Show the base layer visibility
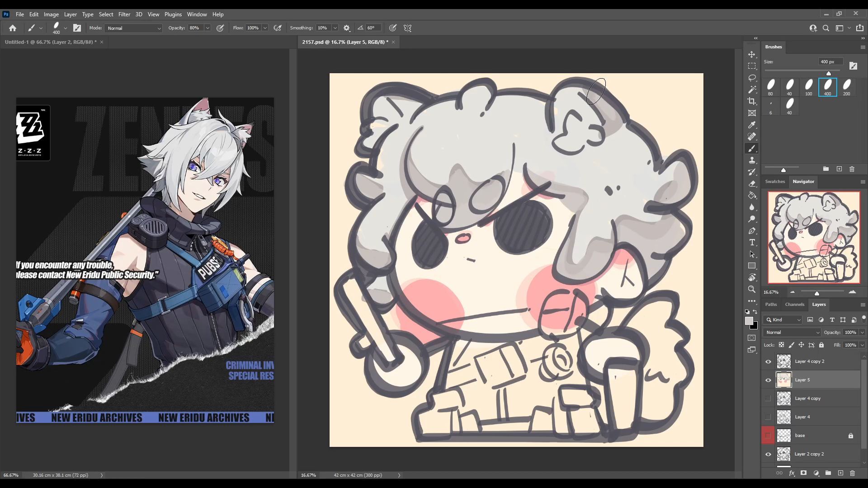The height and width of the screenshot is (488, 868). pyautogui.click(x=768, y=436)
